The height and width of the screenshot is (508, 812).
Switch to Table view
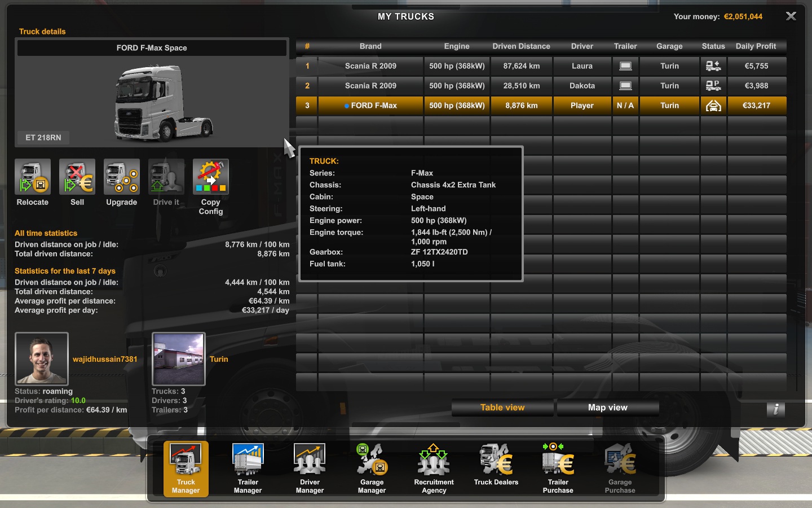pos(502,408)
